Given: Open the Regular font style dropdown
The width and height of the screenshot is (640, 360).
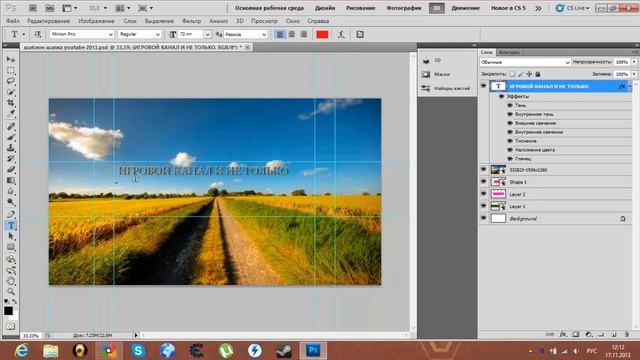Looking at the screenshot, I should [158, 35].
